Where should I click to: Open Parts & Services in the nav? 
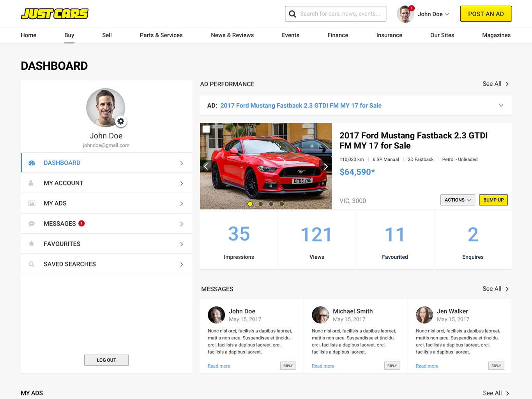tap(161, 35)
